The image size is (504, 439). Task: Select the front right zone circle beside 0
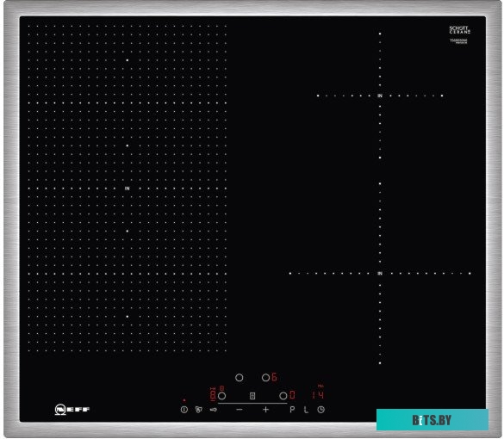pyautogui.click(x=283, y=396)
